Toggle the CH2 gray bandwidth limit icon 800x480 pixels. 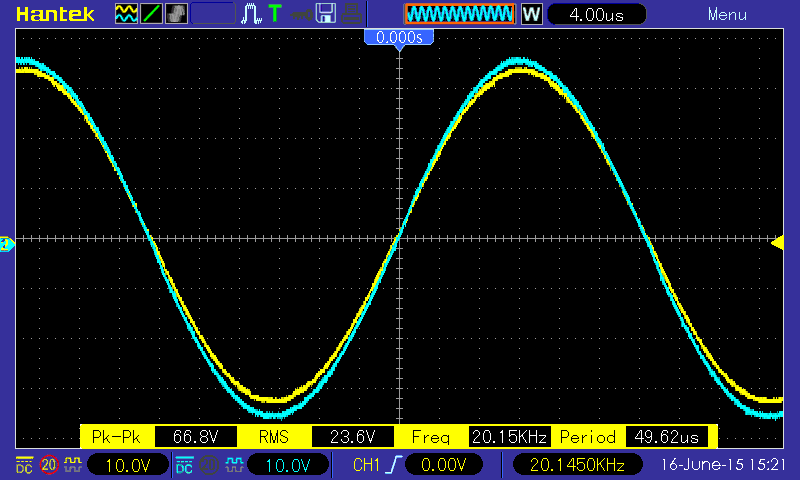(209, 465)
